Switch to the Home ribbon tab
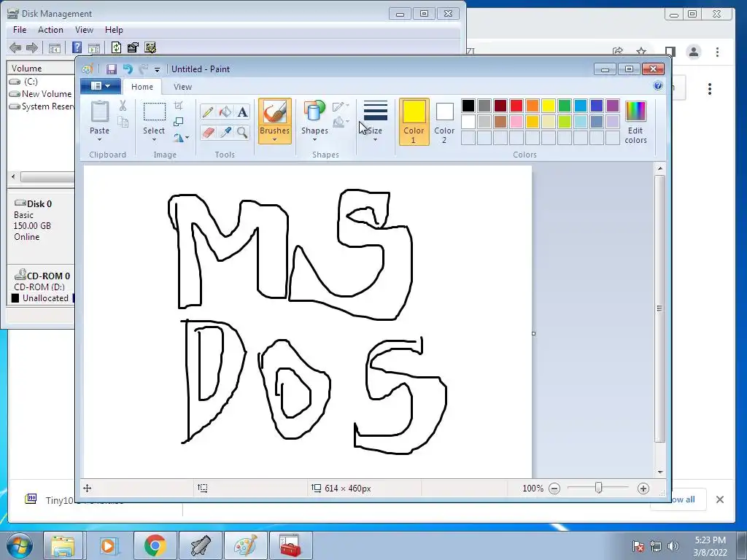 [142, 87]
